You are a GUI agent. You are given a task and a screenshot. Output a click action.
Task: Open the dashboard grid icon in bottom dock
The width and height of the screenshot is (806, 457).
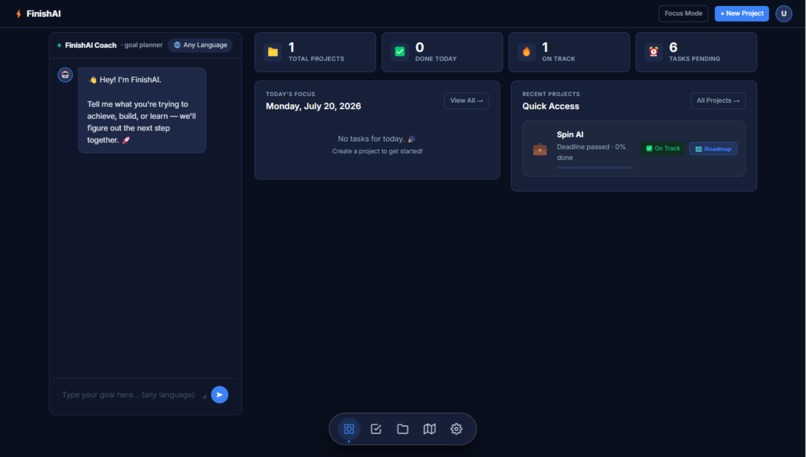tap(349, 429)
